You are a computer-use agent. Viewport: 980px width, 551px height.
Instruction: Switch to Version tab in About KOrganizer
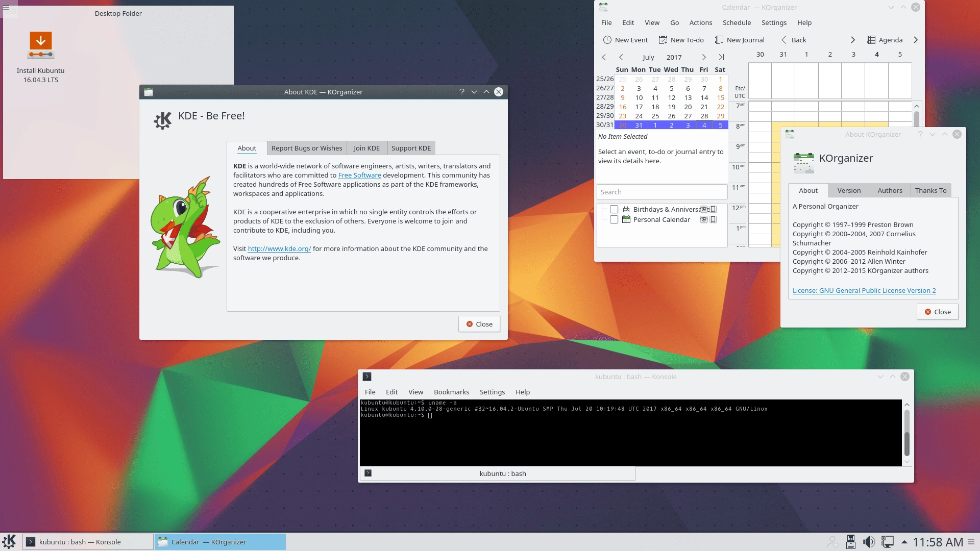pyautogui.click(x=849, y=190)
